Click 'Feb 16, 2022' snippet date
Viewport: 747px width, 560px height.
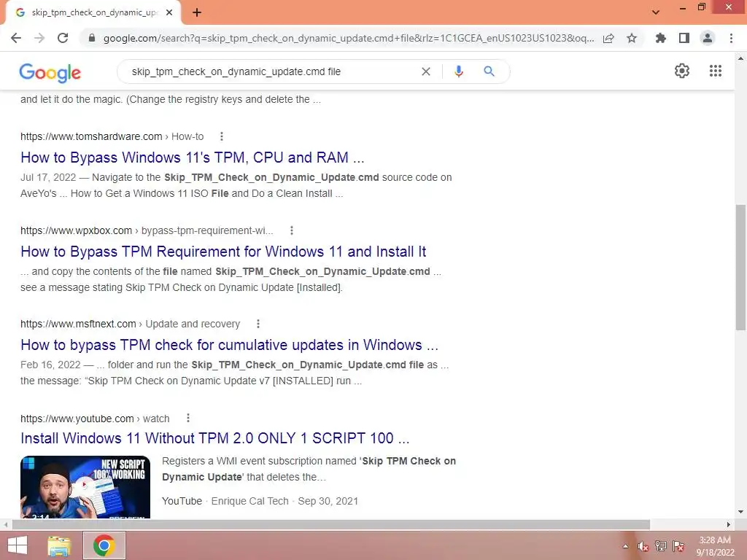tap(50, 365)
